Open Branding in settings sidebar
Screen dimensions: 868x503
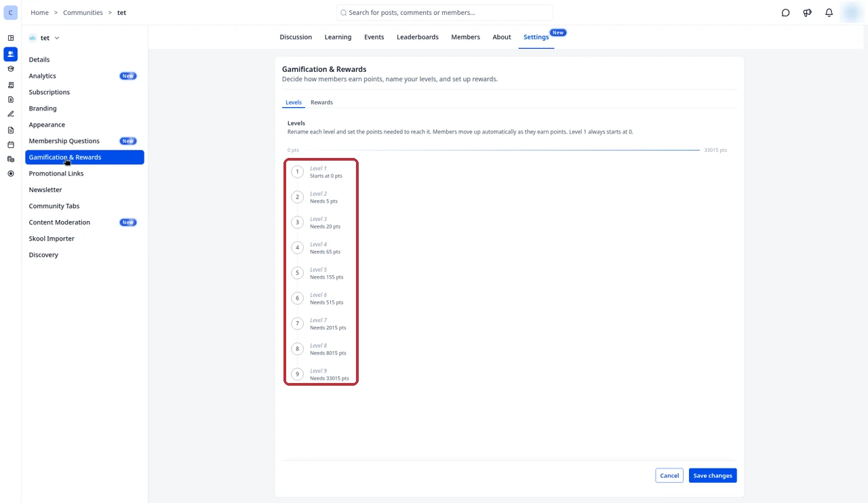coord(85,108)
